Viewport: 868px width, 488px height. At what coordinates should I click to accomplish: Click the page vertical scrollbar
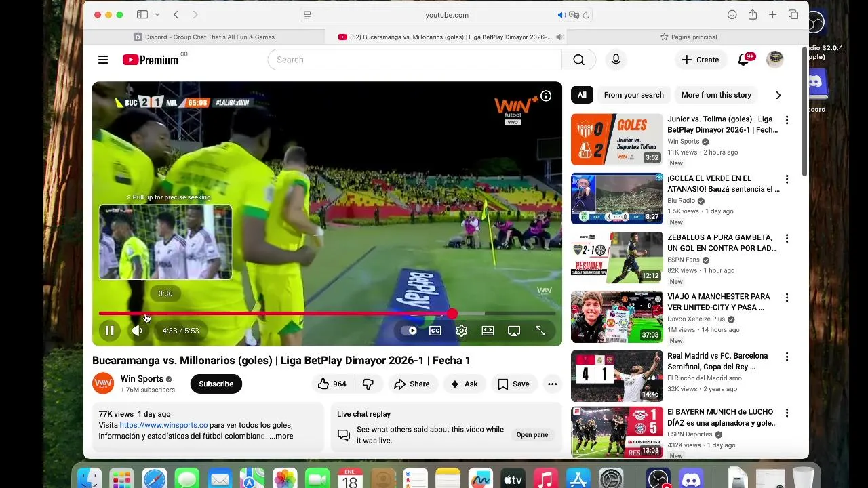(x=805, y=111)
